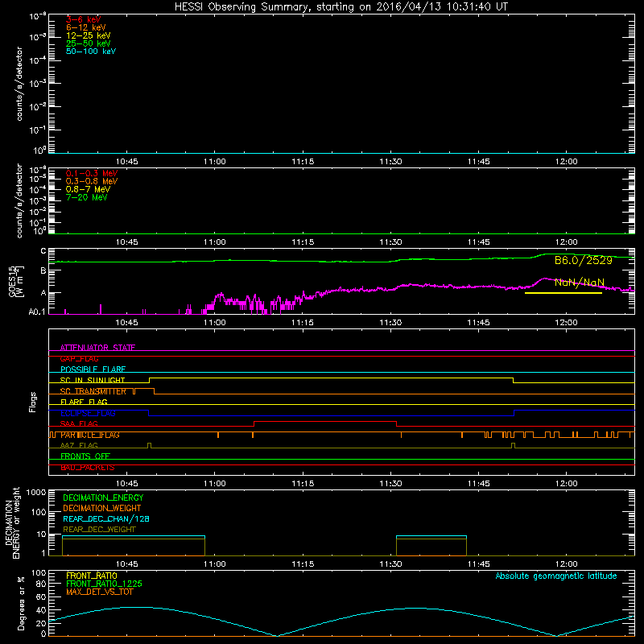Click the DECIMATION_WEIGHT legend label
Image resolution: width=644 pixels, height=644 pixels.
[x=102, y=509]
